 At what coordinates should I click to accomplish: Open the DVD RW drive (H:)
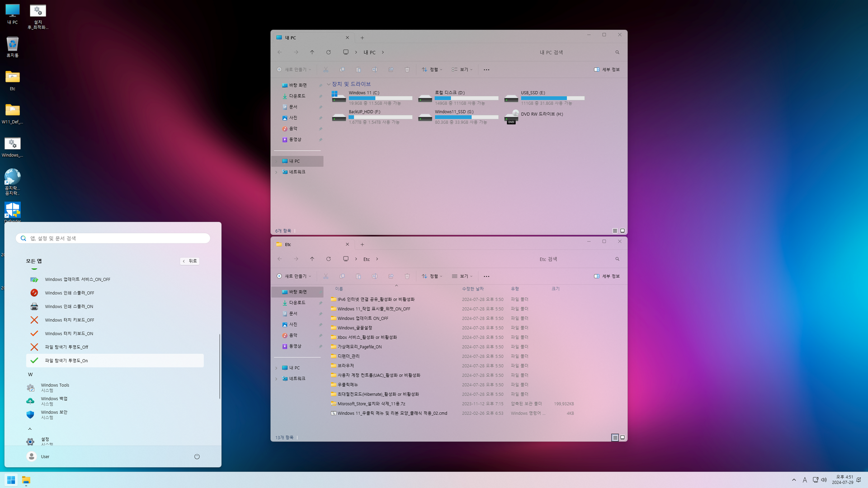coord(541,114)
